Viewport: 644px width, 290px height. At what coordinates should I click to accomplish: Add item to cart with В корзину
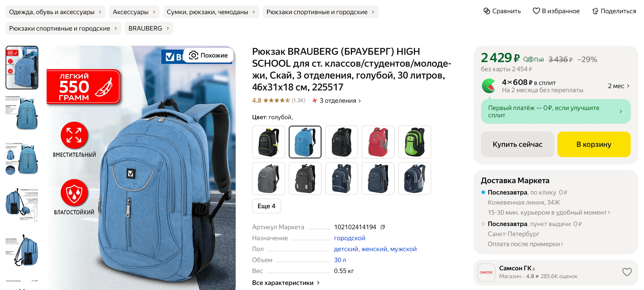[594, 144]
